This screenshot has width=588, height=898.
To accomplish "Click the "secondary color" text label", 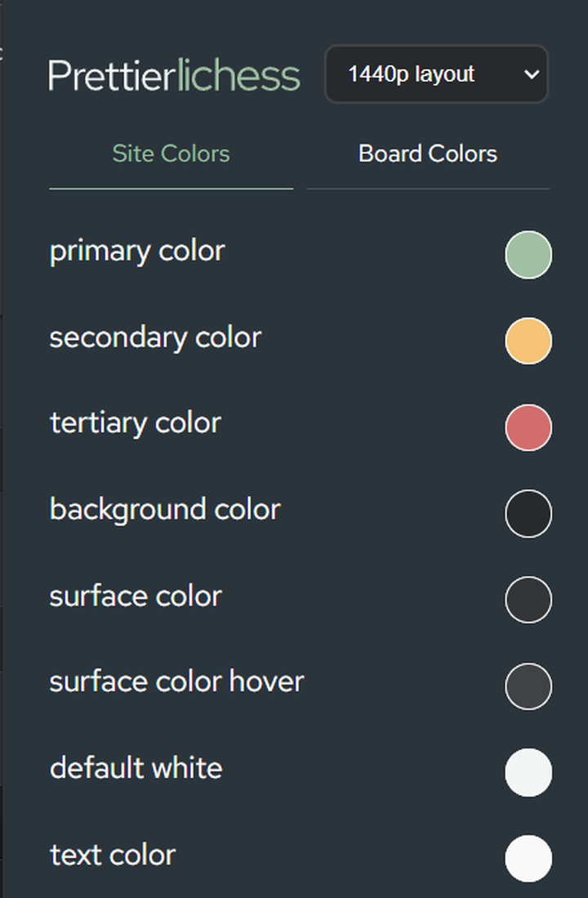I will tap(155, 337).
